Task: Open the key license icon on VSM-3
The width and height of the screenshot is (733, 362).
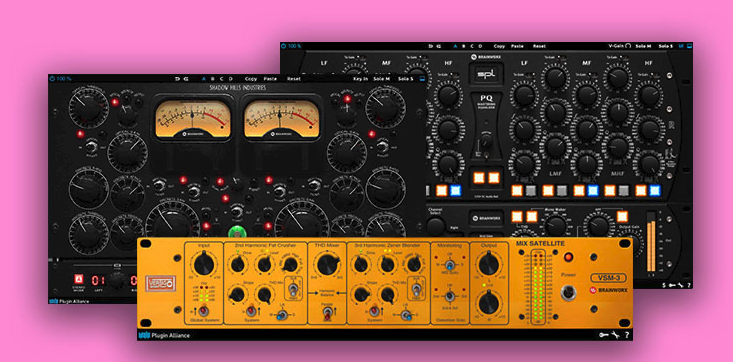Action: tap(604, 335)
